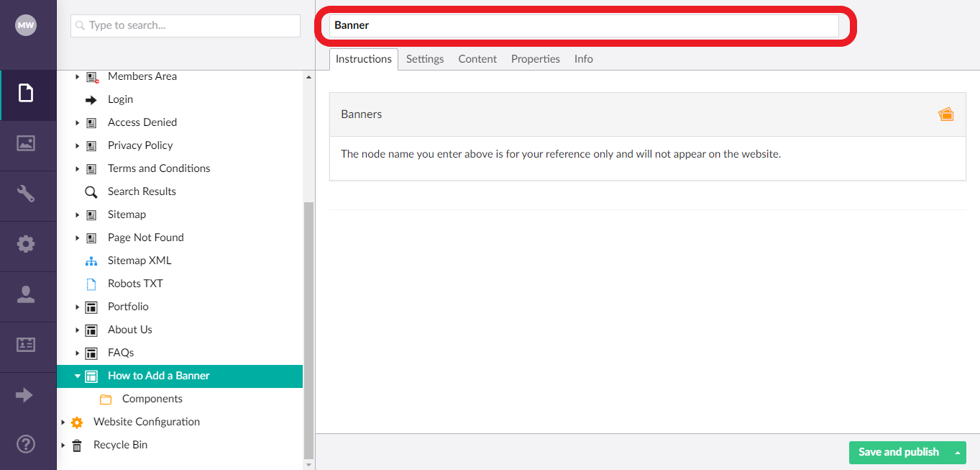Click the Sitemap XML hierarchy icon

coord(91,261)
